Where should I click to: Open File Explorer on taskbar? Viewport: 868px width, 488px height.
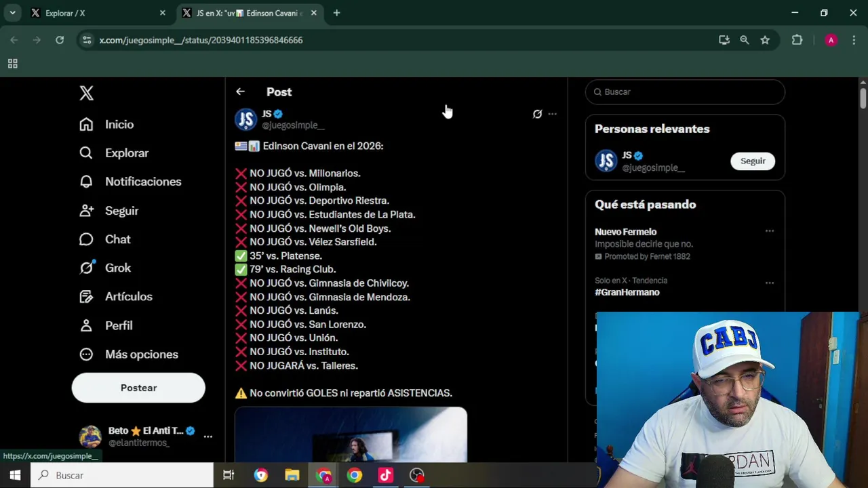click(292, 475)
